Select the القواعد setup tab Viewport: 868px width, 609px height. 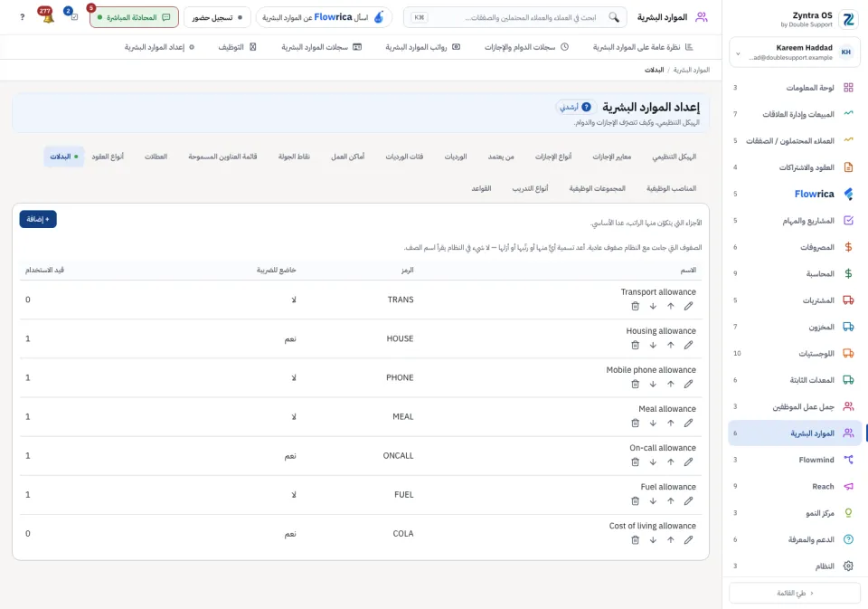pos(482,188)
